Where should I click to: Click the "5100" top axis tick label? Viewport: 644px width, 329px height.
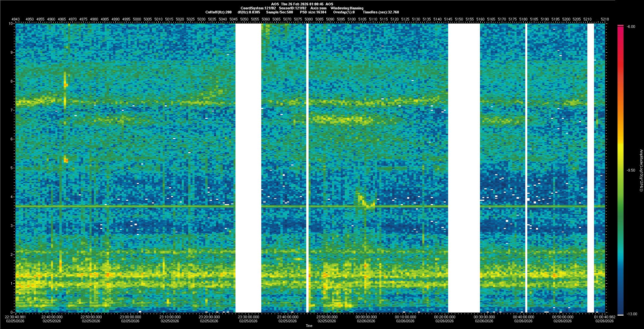[352, 19]
